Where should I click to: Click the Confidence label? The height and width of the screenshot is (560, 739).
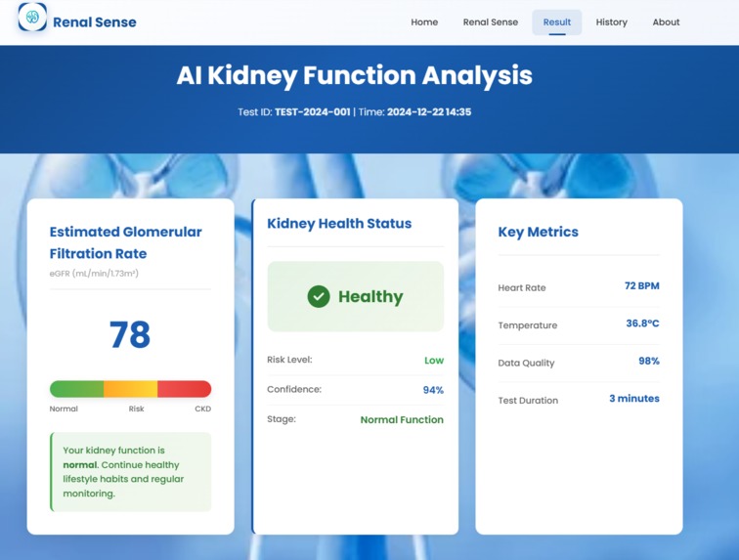tap(294, 389)
